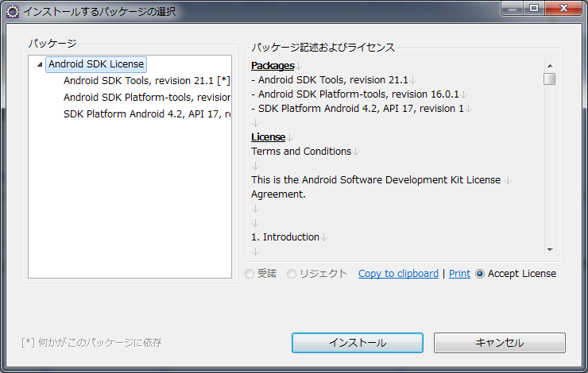588x373 pixels.
Task: Click '- Android SDK Platform-tools, revision 16.0.1' line
Action: pos(355,94)
